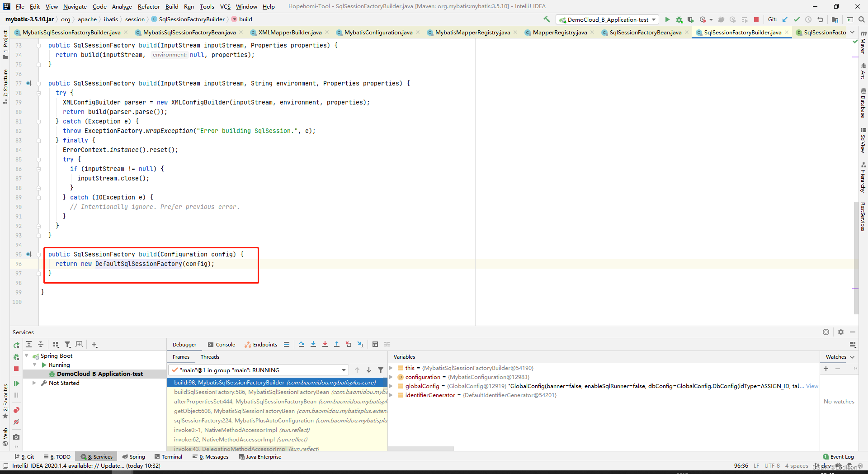Open Services panel settings gear
This screenshot has width=868, height=474.
point(841,332)
